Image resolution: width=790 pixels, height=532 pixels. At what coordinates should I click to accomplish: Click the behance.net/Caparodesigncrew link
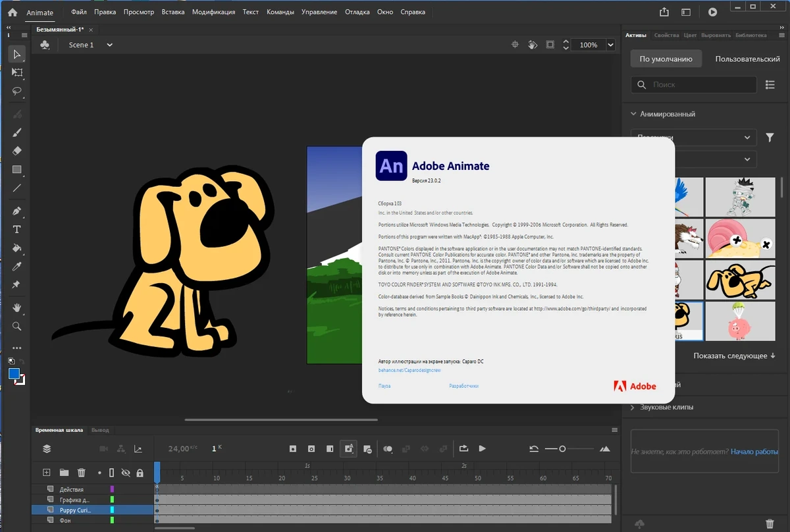408,371
